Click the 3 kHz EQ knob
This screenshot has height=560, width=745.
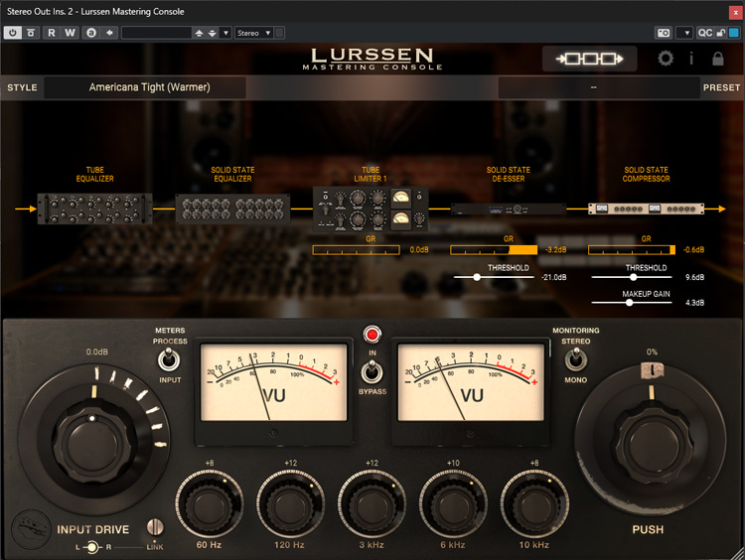(372, 504)
